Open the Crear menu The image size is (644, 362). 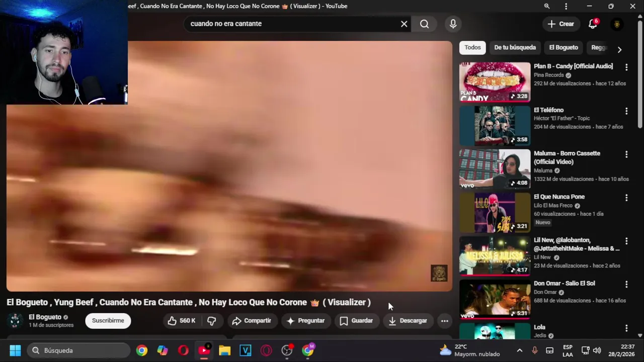[560, 24]
